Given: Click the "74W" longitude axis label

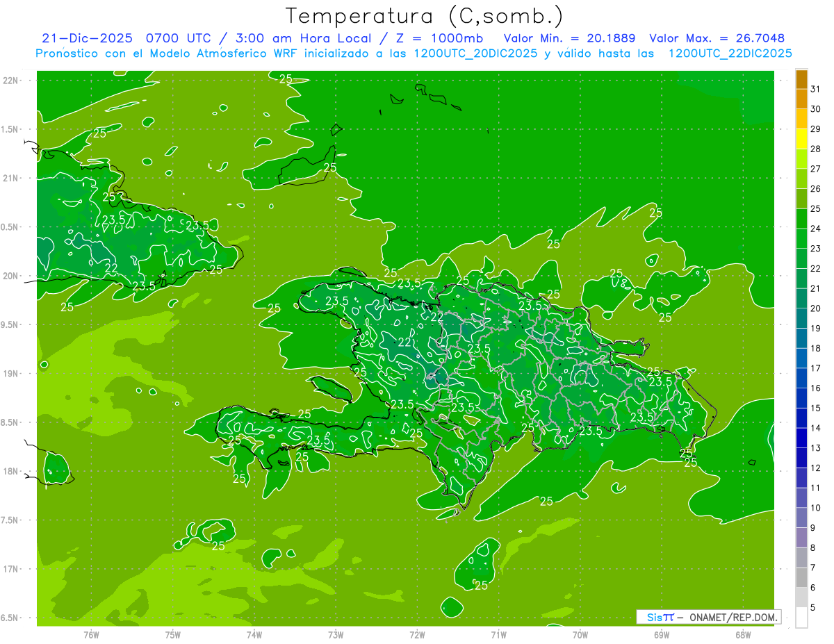Looking at the screenshot, I should point(254,635).
